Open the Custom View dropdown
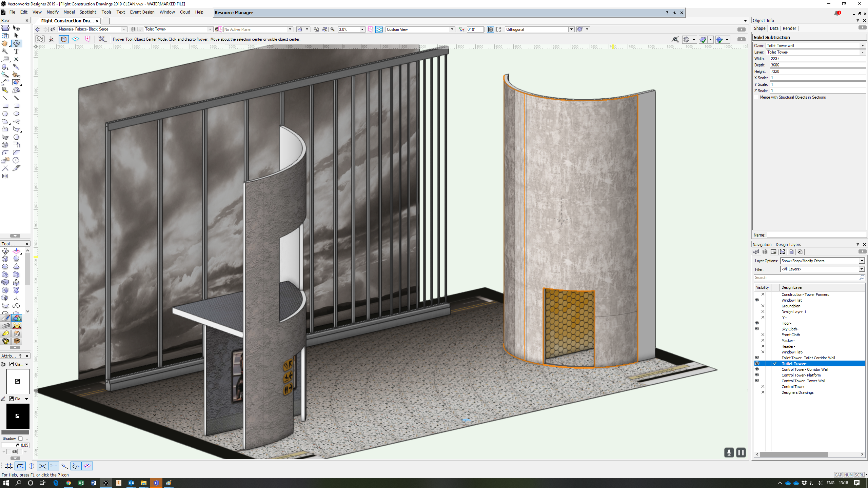868x488 pixels. coord(452,29)
